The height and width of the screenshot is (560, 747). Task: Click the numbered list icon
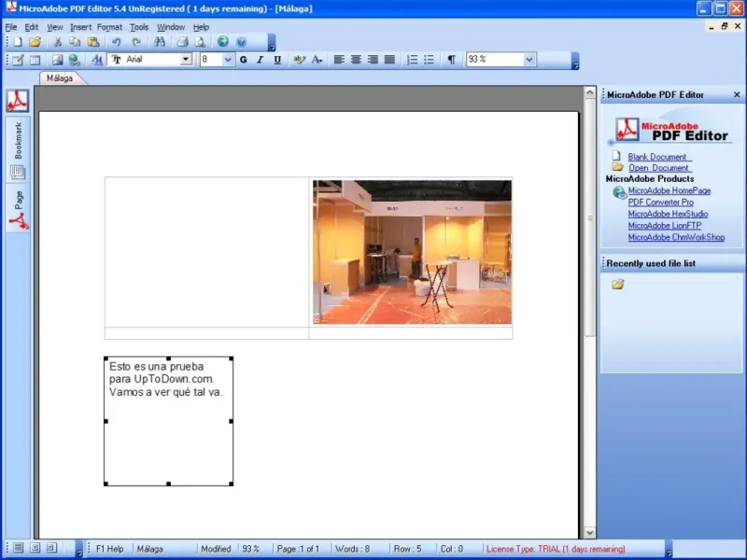(412, 60)
